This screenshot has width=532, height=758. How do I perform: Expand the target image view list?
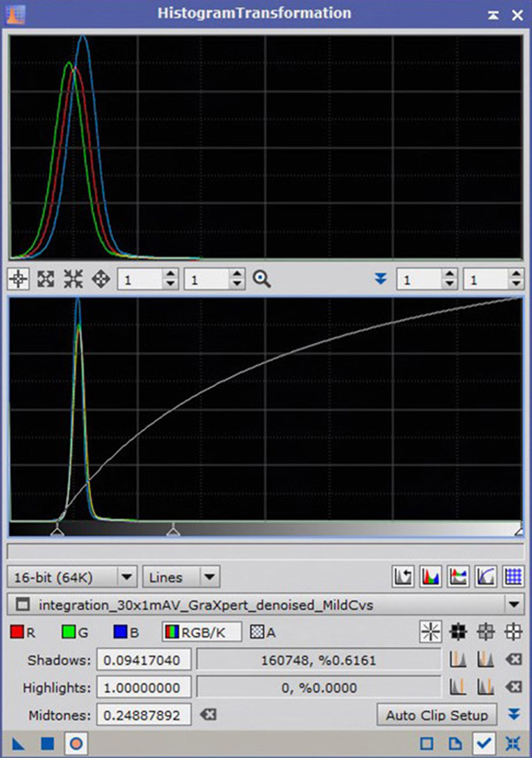[x=514, y=605]
